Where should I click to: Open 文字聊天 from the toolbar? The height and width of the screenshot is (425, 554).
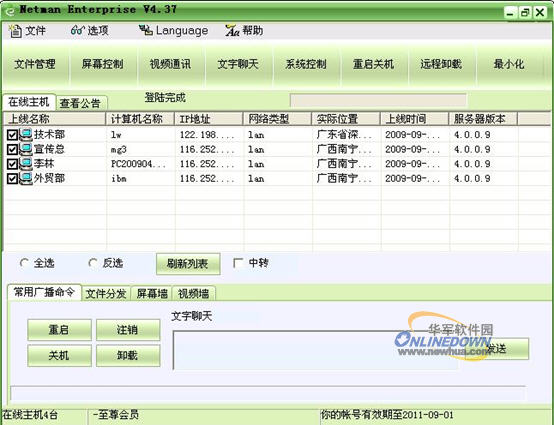pyautogui.click(x=238, y=64)
